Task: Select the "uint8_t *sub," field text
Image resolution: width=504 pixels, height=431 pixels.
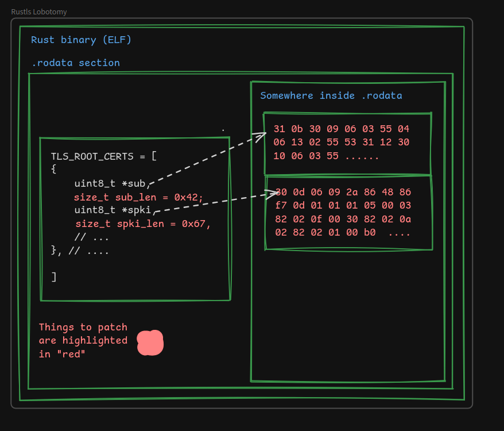Action: pos(112,184)
